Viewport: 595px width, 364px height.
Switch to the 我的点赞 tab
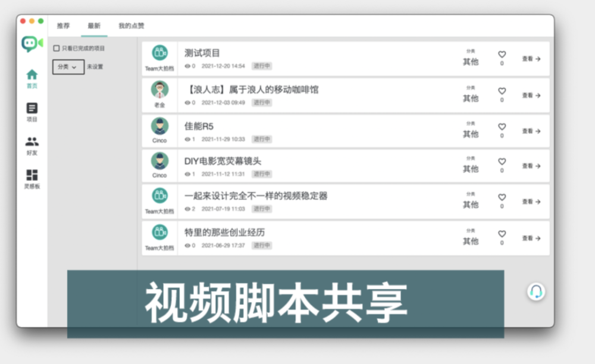(x=131, y=26)
